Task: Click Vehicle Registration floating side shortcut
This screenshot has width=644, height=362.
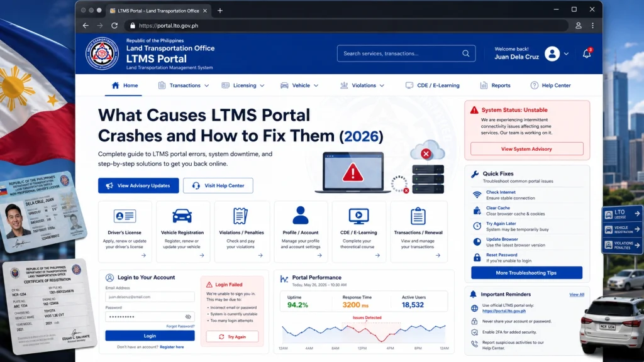Action: pyautogui.click(x=622, y=229)
